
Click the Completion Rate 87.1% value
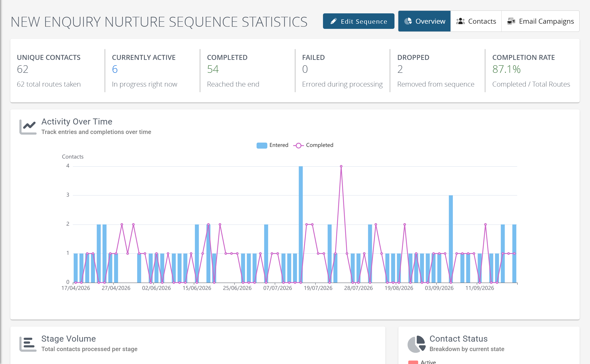click(506, 69)
